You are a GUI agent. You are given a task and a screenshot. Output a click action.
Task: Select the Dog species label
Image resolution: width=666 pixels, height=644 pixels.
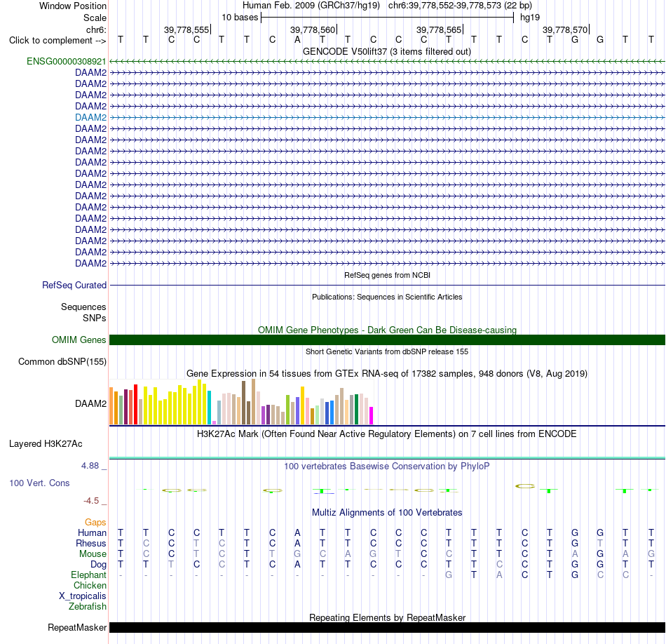pos(99,565)
